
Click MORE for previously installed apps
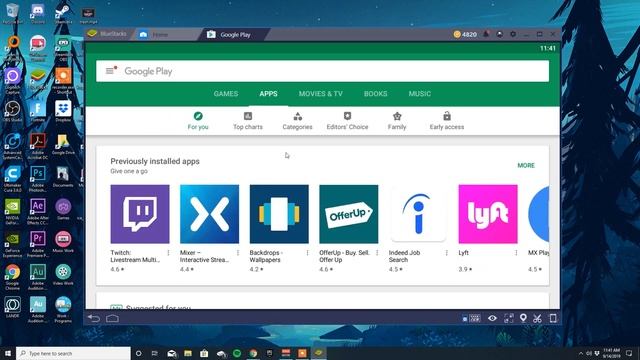(x=526, y=165)
